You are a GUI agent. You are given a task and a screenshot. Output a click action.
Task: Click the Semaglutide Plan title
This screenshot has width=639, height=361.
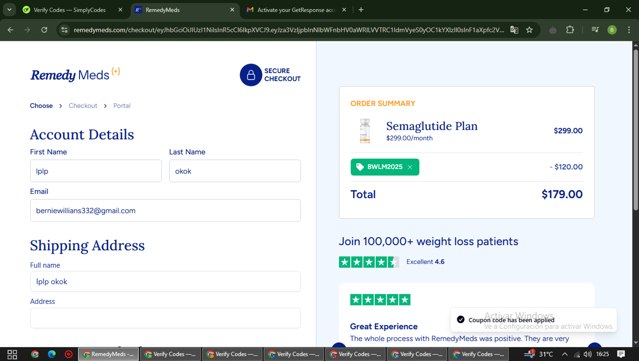pos(432,126)
